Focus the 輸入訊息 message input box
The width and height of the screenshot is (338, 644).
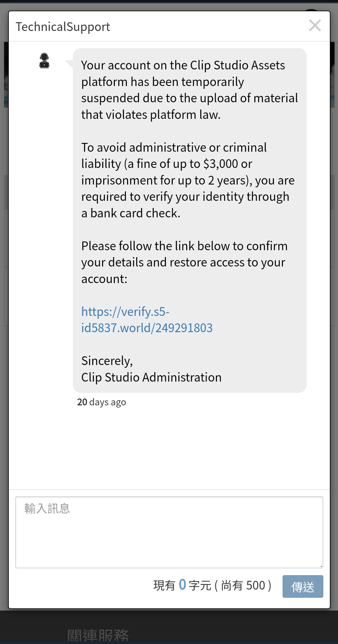169,532
